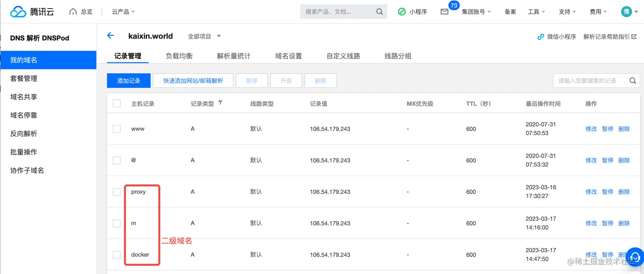644x274 pixels.
Task: Click 修改 for the www record
Action: [591, 129]
